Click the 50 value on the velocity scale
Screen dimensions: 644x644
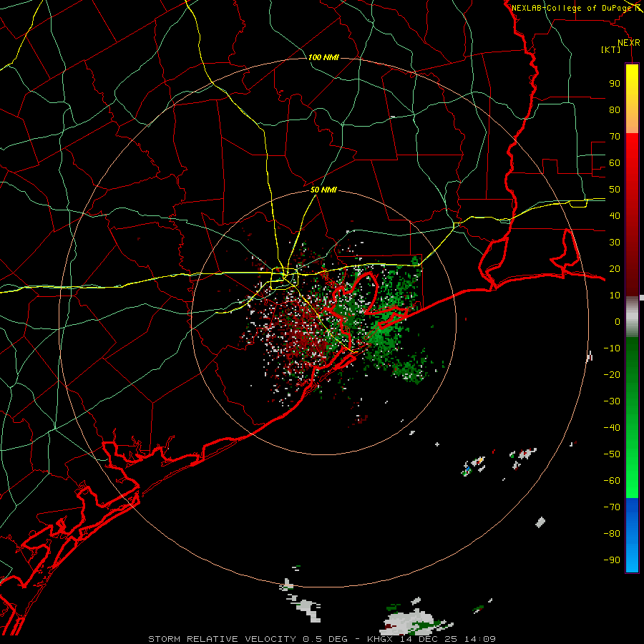[x=615, y=190]
